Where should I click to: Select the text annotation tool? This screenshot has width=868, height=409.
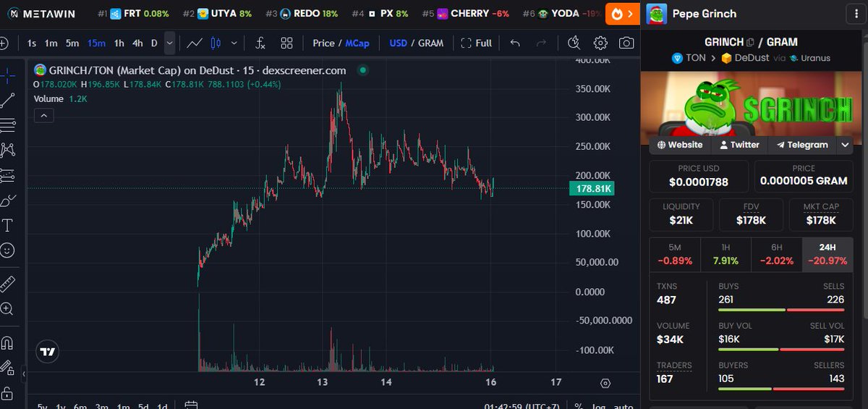(x=7, y=225)
